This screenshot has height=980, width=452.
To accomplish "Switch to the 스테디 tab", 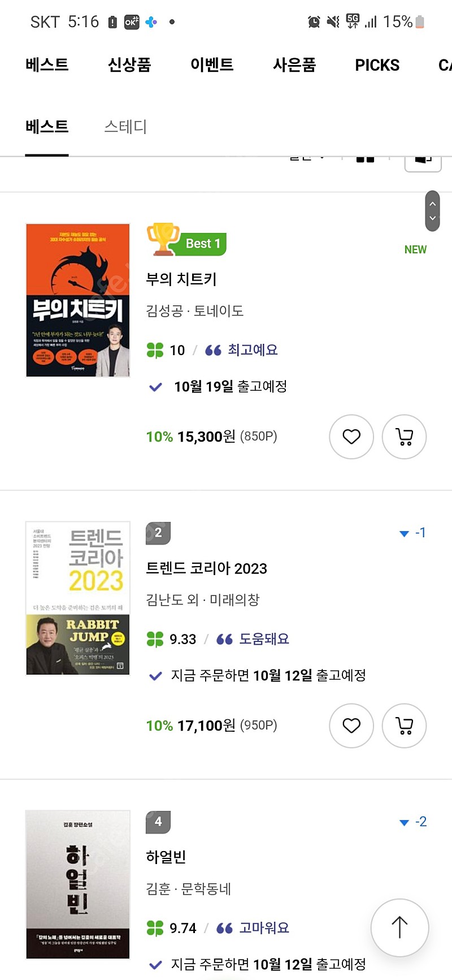I will pyautogui.click(x=125, y=127).
